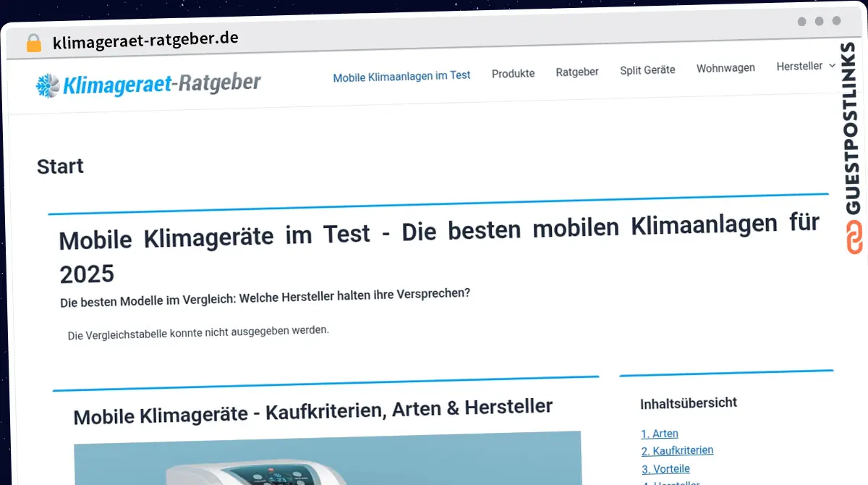The width and height of the screenshot is (868, 485).
Task: Jump to the 1. Arten contents link
Action: pyautogui.click(x=659, y=434)
